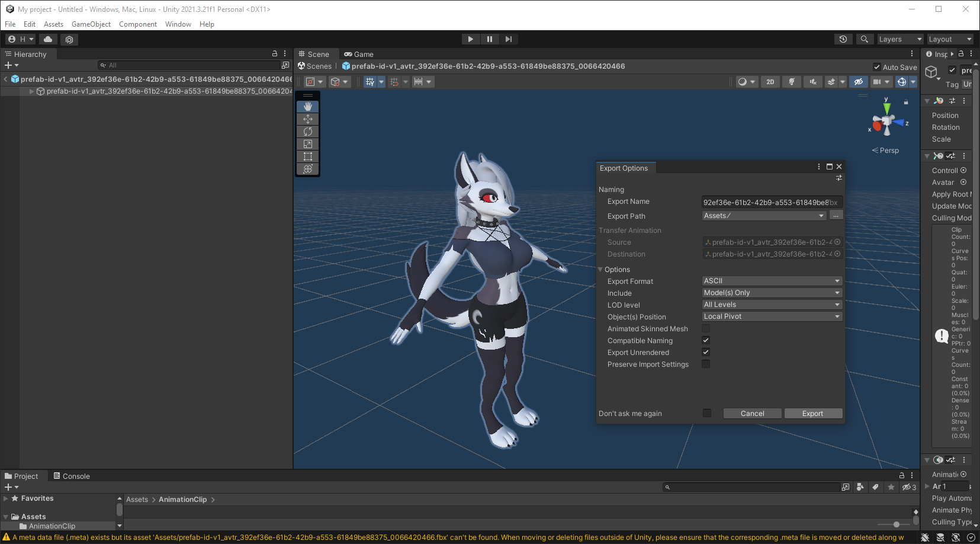Select the Hand view tool
Viewport: 980px width, 544px height.
pos(307,107)
